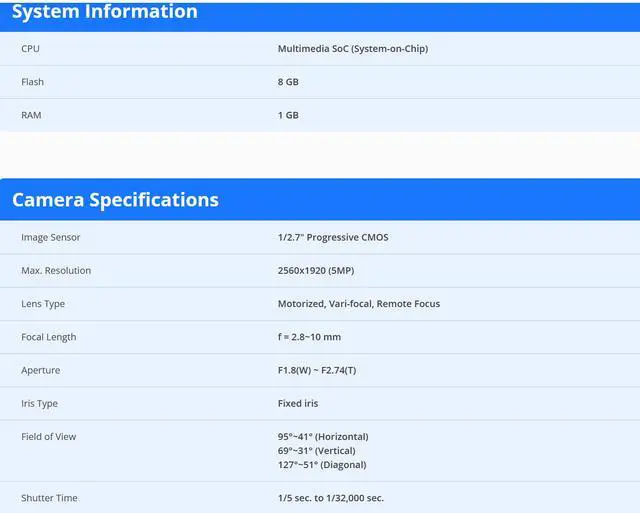
Task: Select the RAM row label
Action: click(x=31, y=115)
